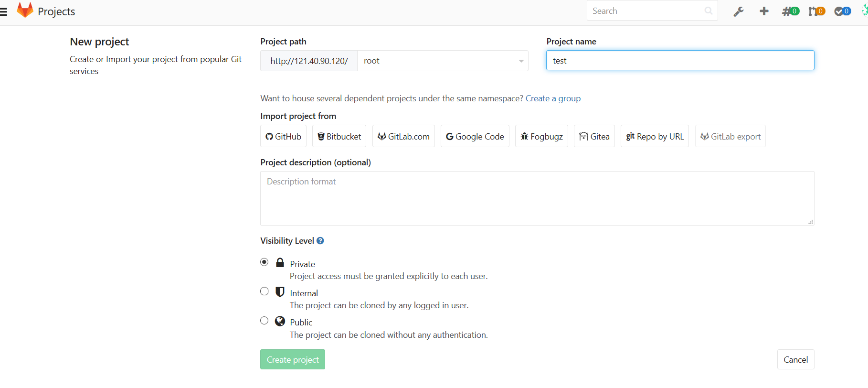
Task: Open the hamburger navigation menu
Action: [4, 11]
